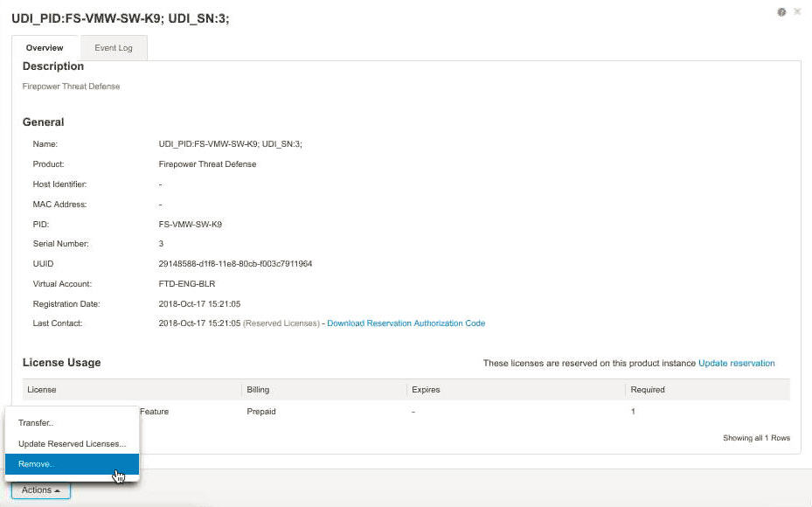
Task: Click the Prepaid billing cell
Action: [x=261, y=411]
